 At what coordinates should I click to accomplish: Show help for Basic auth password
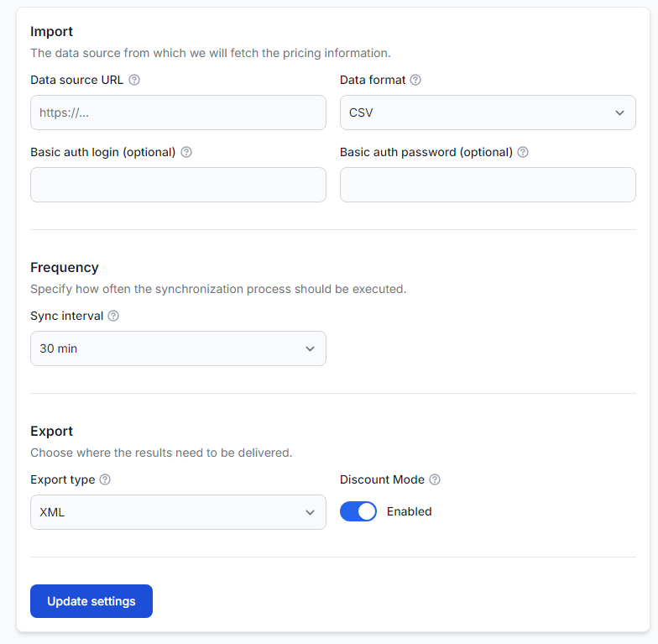click(x=523, y=152)
